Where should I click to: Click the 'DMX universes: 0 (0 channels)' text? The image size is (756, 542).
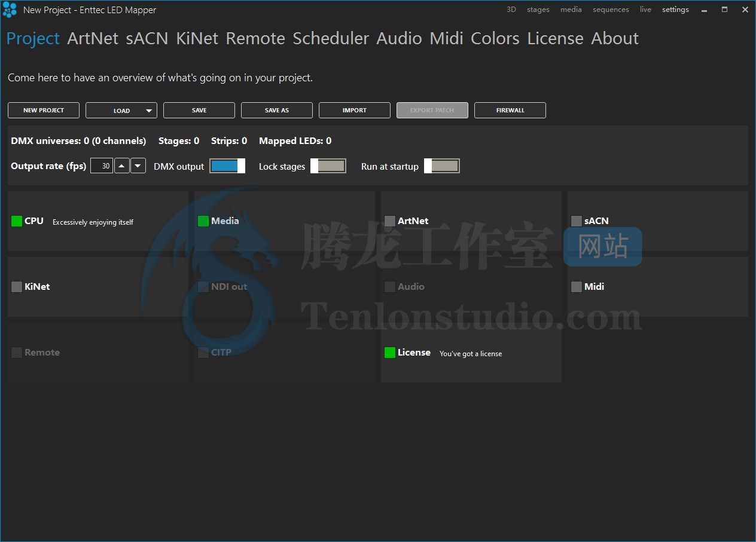78,141
